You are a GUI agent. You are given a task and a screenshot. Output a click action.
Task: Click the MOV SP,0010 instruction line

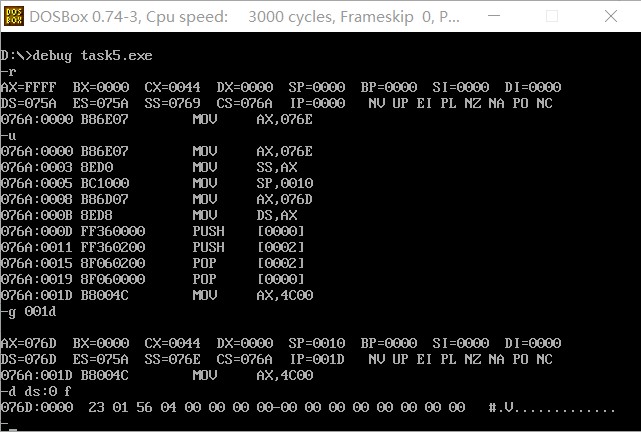coord(157,183)
